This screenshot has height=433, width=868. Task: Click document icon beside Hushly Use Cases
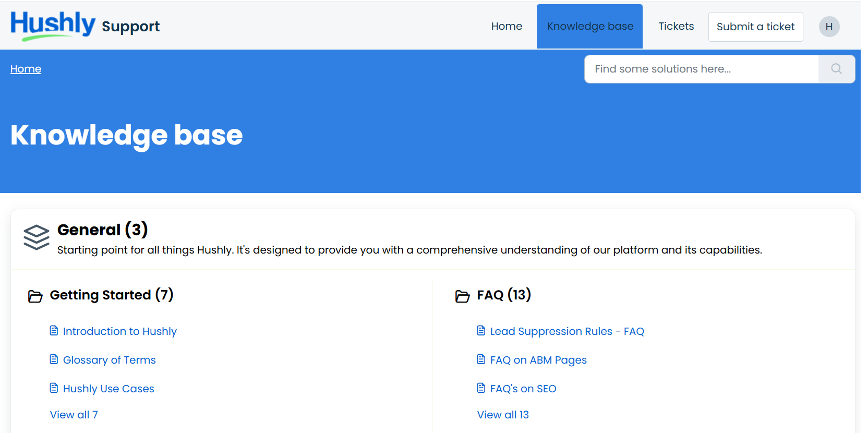(x=54, y=388)
